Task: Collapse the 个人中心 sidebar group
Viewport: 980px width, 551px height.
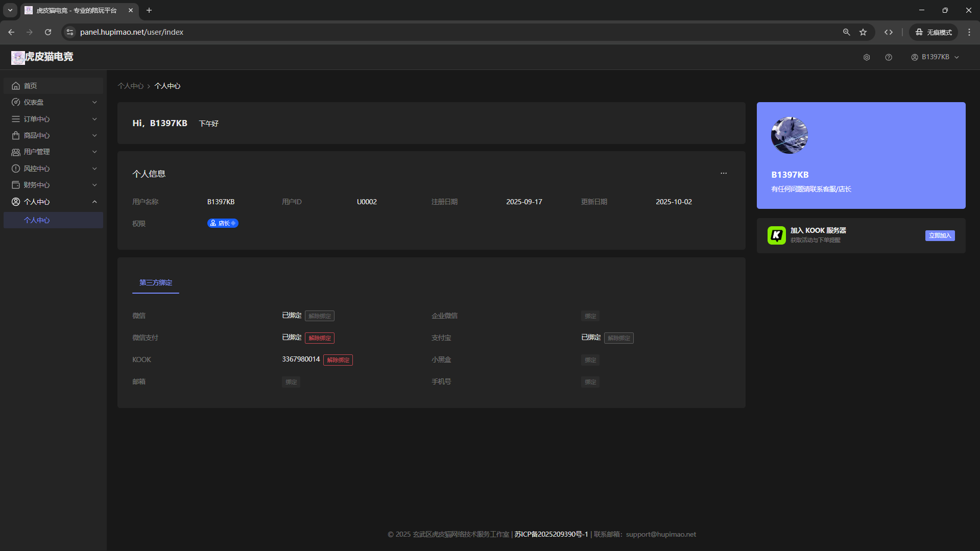Action: (53, 202)
